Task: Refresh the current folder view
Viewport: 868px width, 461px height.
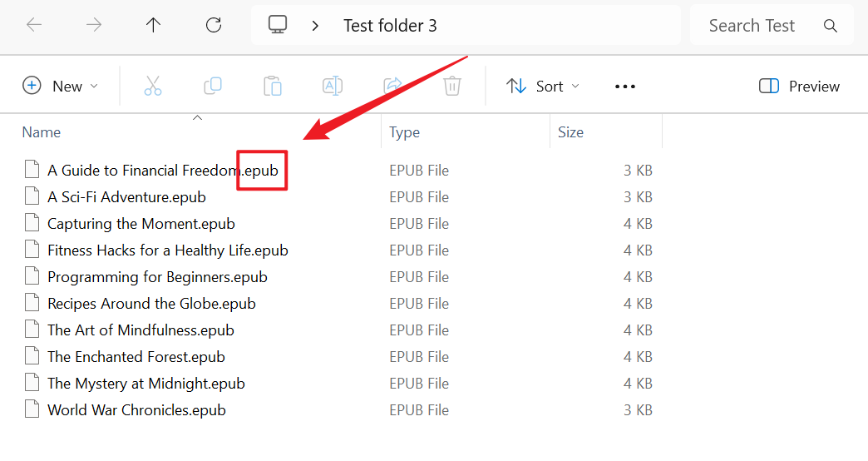Action: (214, 26)
